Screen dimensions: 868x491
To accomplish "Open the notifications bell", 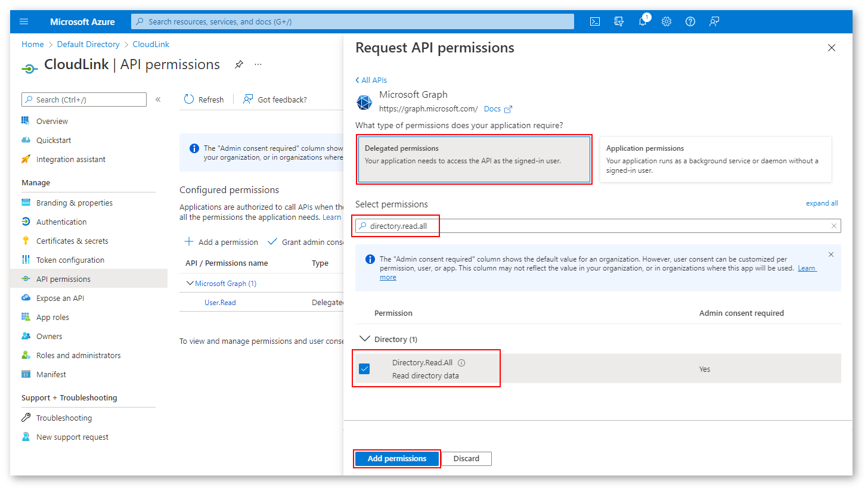I will pyautogui.click(x=643, y=21).
